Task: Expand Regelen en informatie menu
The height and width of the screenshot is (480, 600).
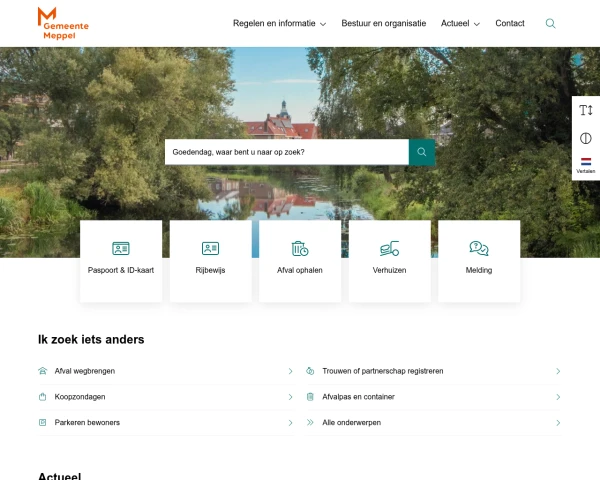Action: pos(274,23)
